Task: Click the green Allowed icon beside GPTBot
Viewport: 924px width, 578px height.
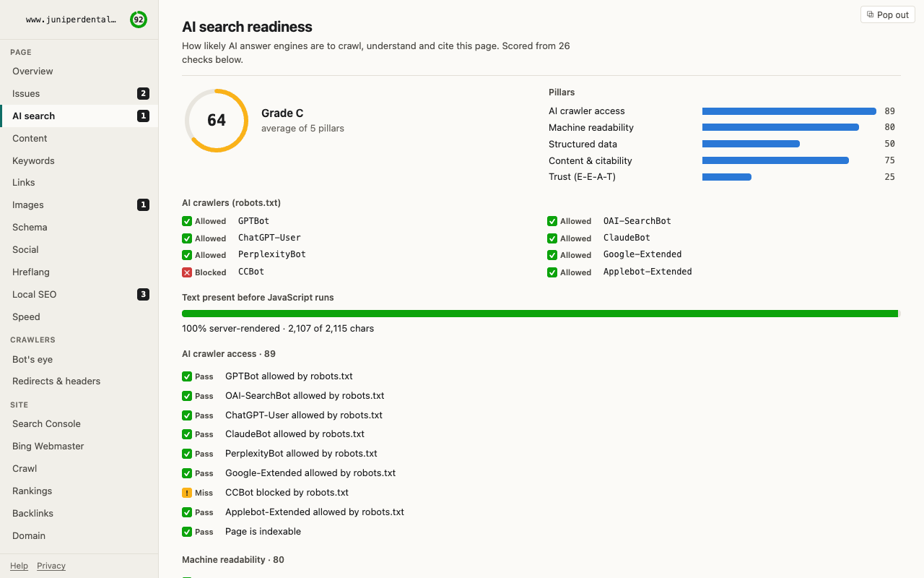Action: coord(187,221)
